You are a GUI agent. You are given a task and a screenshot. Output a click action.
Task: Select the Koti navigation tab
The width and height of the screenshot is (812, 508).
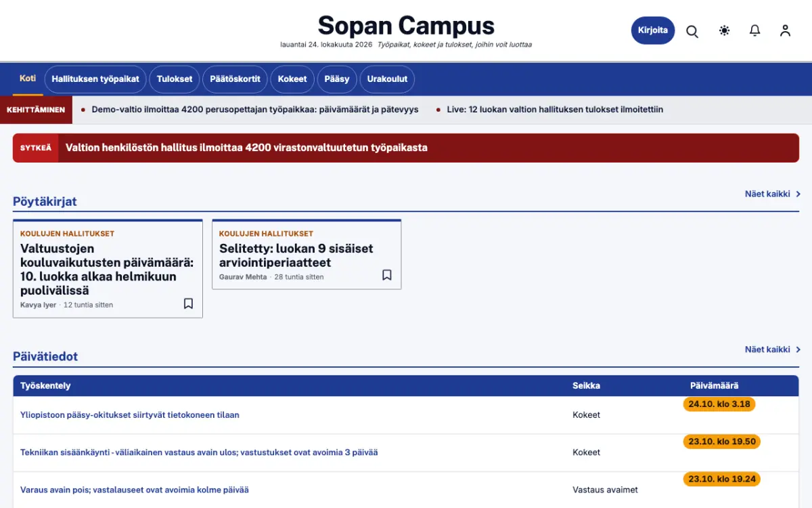(x=28, y=79)
